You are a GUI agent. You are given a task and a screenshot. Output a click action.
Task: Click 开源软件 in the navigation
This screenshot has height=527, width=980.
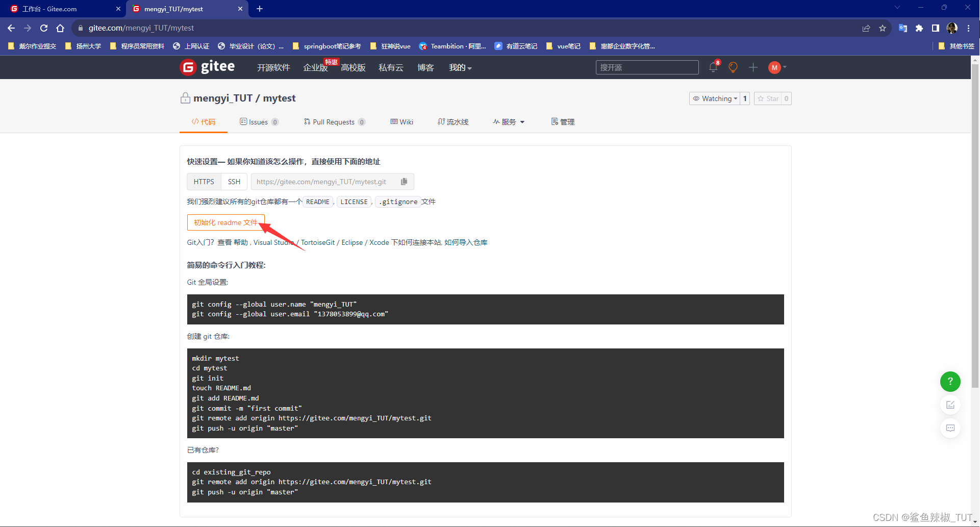[273, 67]
